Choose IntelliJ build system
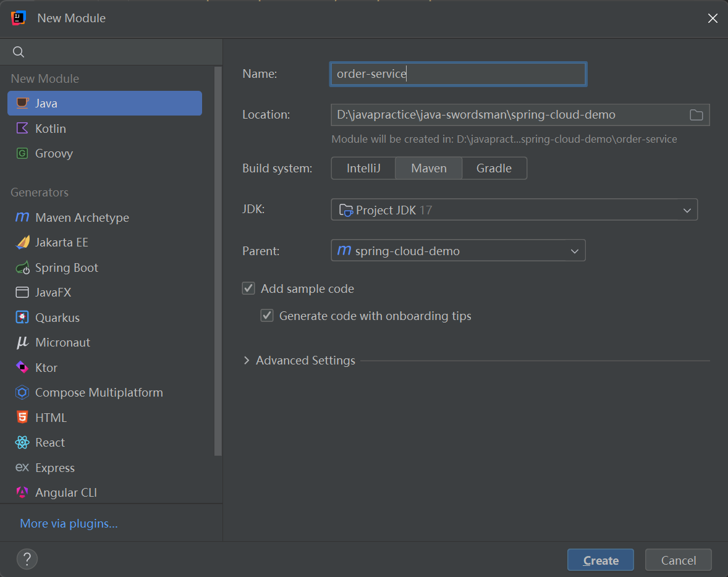 coord(363,168)
